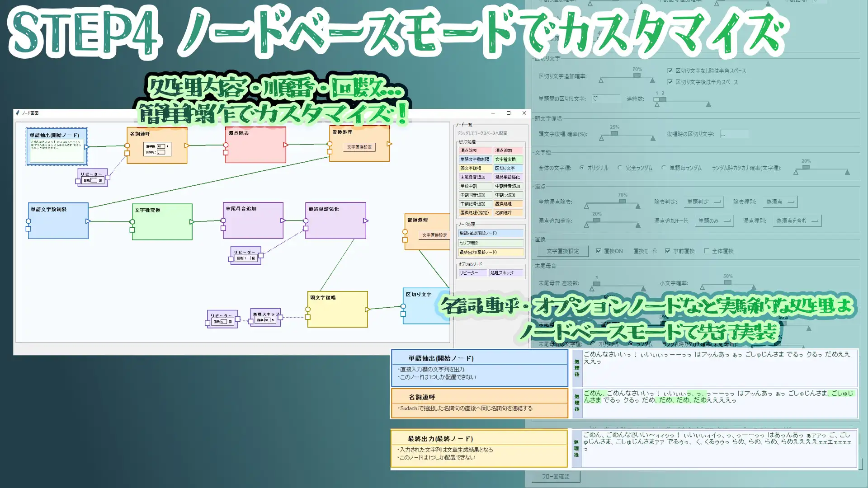
Task: Open the 濁点種別 dropdown showing 偽濁点を含む
Action: click(x=797, y=221)
